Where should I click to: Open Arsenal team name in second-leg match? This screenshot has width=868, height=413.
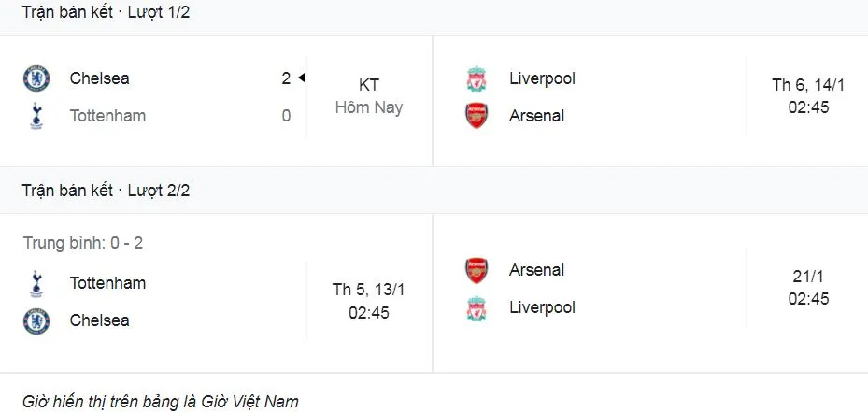[536, 270]
